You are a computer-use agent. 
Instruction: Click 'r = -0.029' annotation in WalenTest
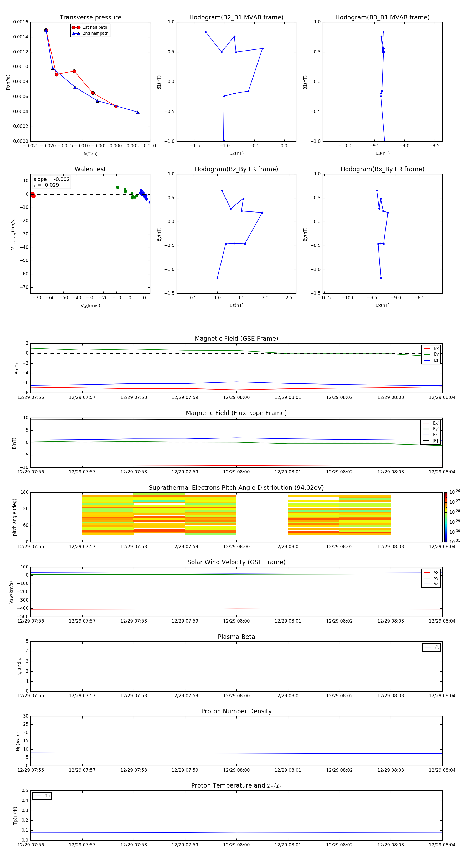pyautogui.click(x=47, y=185)
